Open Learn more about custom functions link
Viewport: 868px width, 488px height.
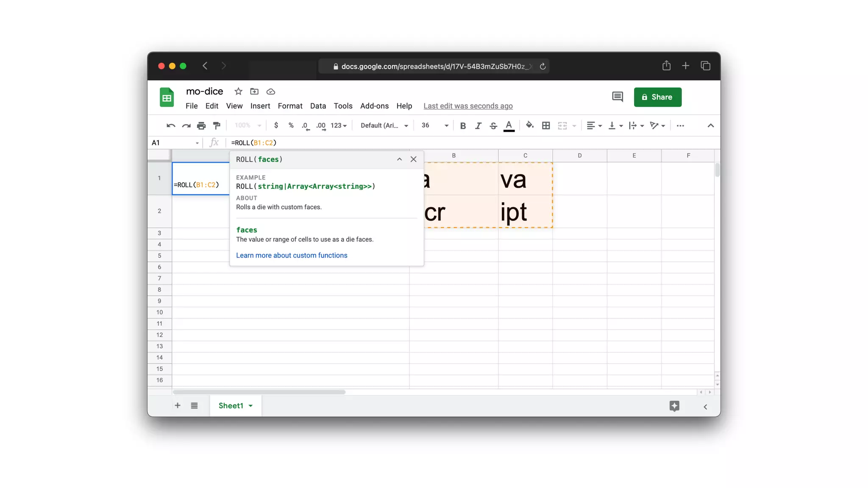coord(292,255)
